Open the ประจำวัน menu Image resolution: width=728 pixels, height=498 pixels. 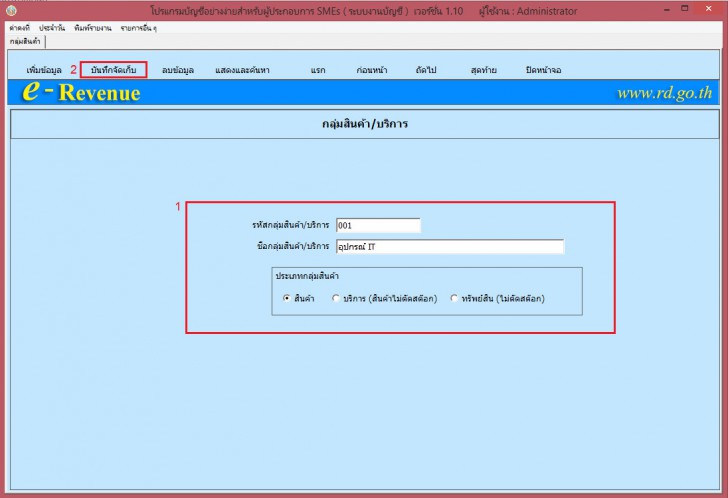click(x=52, y=28)
